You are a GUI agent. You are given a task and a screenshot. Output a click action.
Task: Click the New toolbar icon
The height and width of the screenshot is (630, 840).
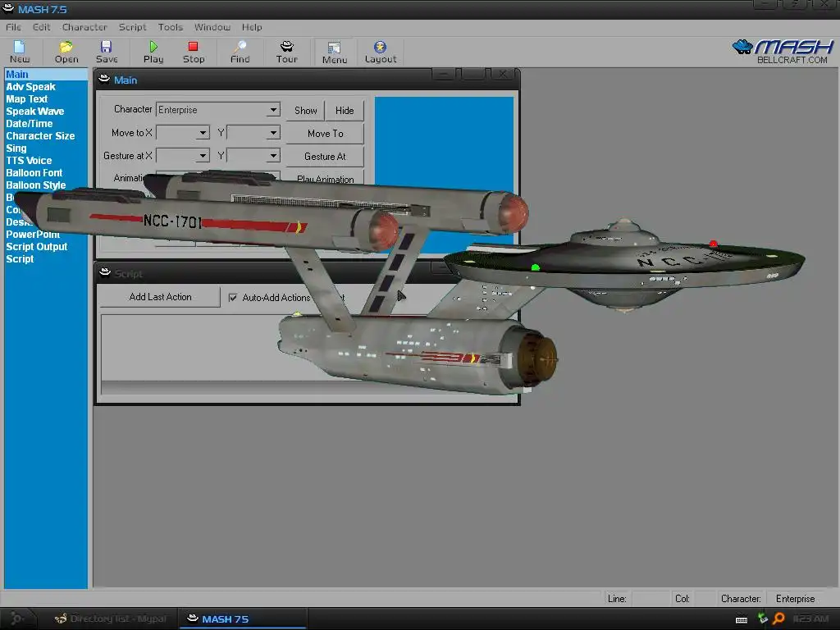[20, 52]
